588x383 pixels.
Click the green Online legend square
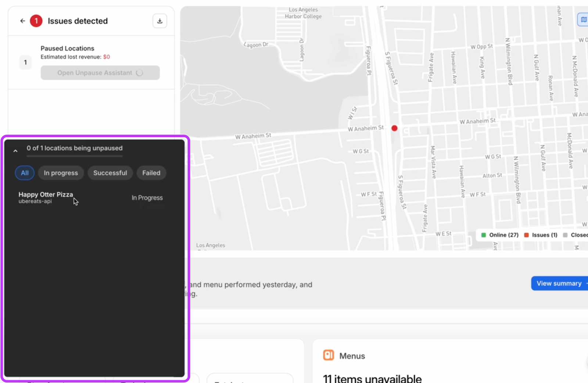[484, 235]
